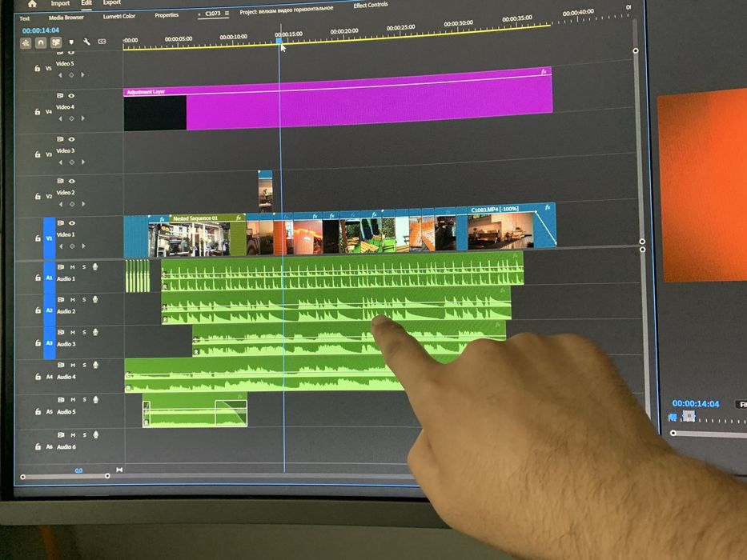Toggle sync lock on Video 2
The width and height of the screenshot is (747, 560).
click(61, 181)
